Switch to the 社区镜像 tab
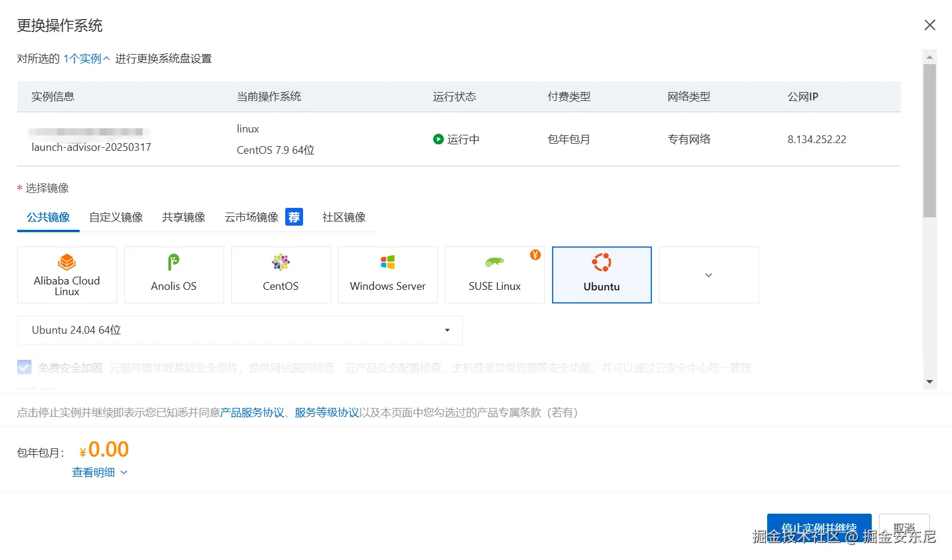The height and width of the screenshot is (560, 952). (344, 217)
